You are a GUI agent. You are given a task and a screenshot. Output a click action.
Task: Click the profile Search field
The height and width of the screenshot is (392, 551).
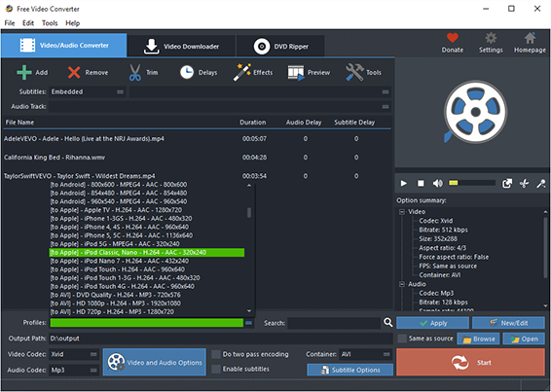coord(334,323)
